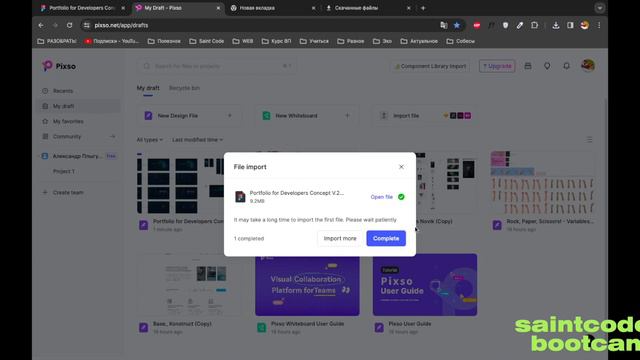Image resolution: width=640 pixels, height=360 pixels.
Task: Click the search files input field
Action: click(x=217, y=66)
